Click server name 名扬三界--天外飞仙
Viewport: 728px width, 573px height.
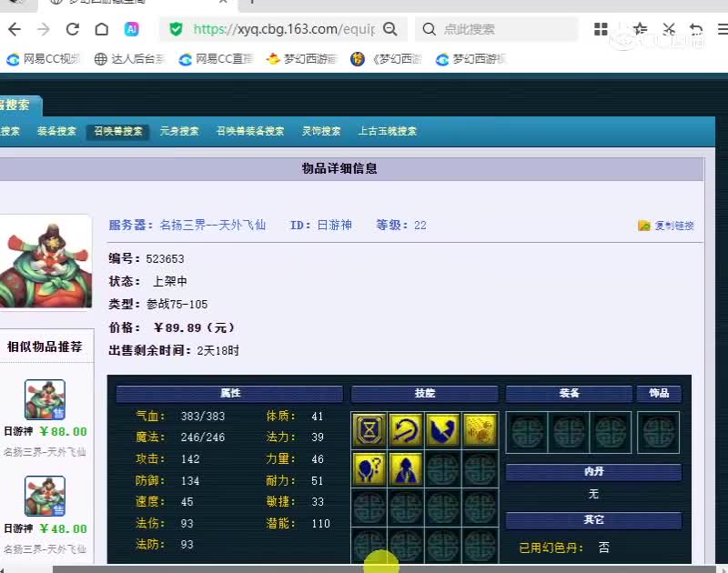point(212,225)
